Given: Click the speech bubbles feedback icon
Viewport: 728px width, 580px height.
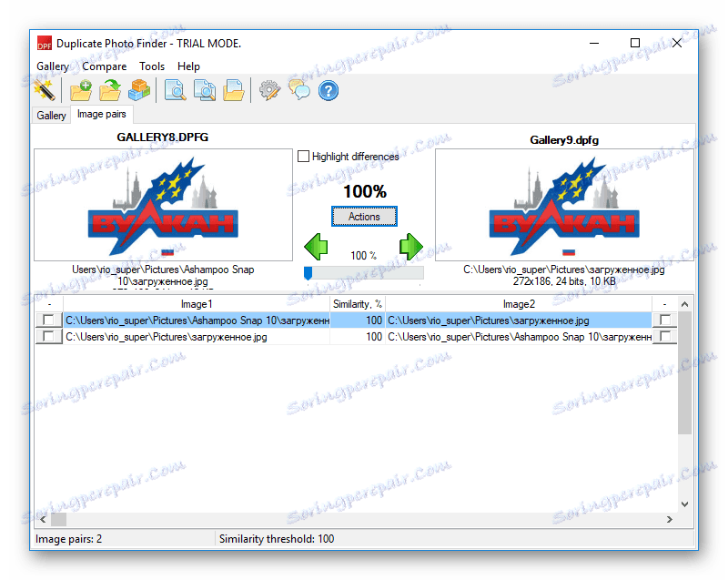Looking at the screenshot, I should (299, 90).
